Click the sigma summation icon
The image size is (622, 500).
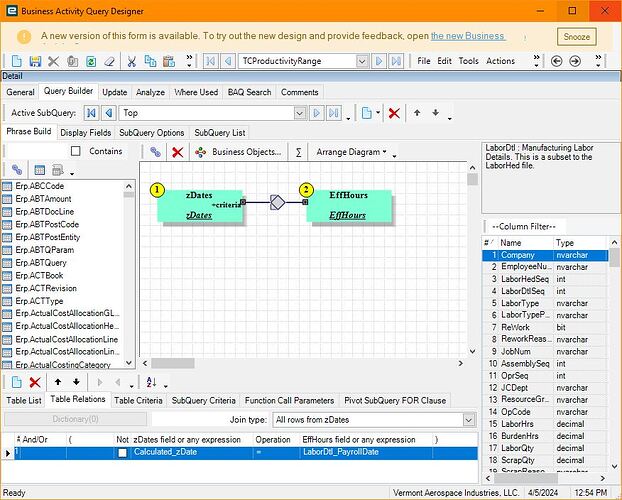[298, 152]
